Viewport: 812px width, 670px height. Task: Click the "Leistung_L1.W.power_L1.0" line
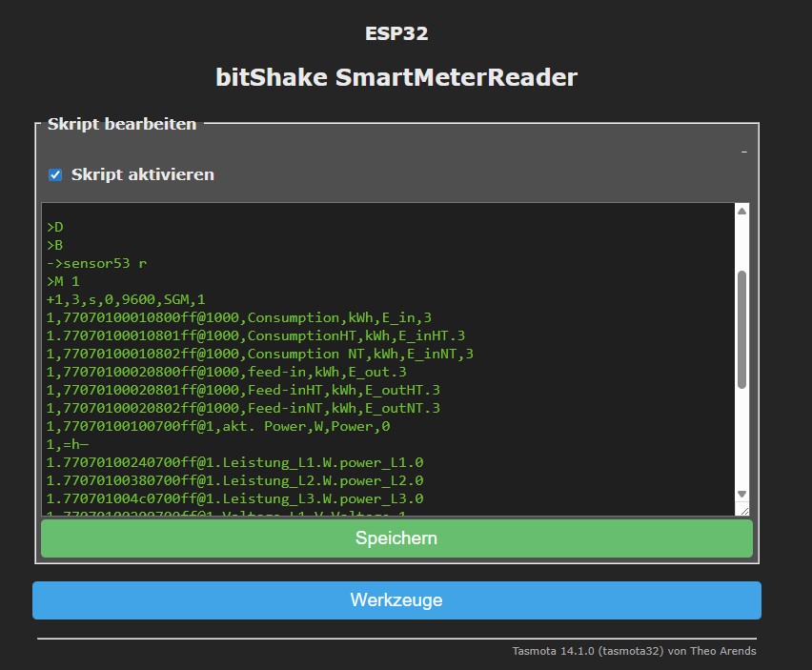tap(235, 463)
